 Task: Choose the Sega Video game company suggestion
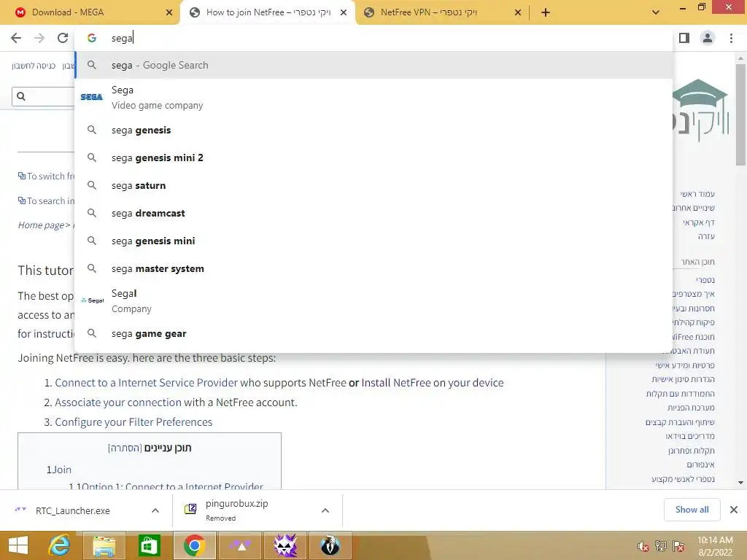[374, 98]
